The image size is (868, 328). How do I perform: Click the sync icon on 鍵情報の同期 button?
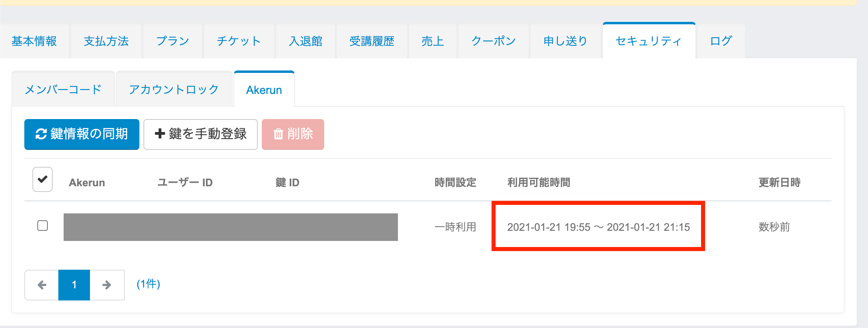(41, 134)
